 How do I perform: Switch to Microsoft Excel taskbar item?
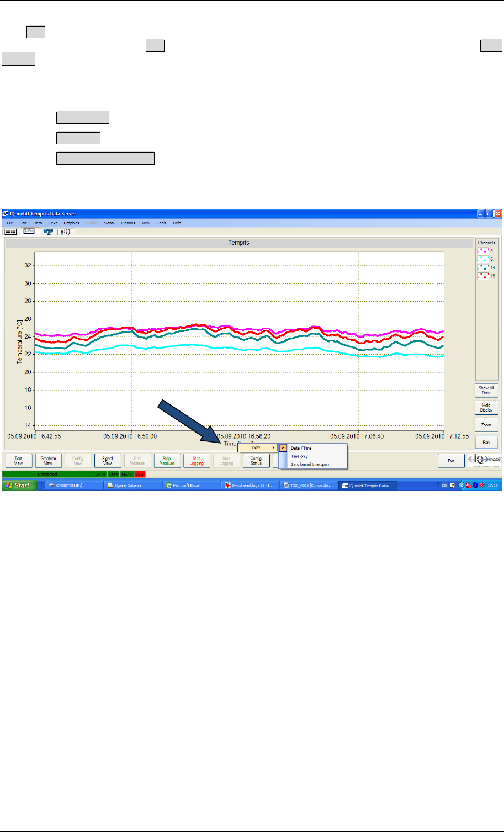pyautogui.click(x=192, y=485)
